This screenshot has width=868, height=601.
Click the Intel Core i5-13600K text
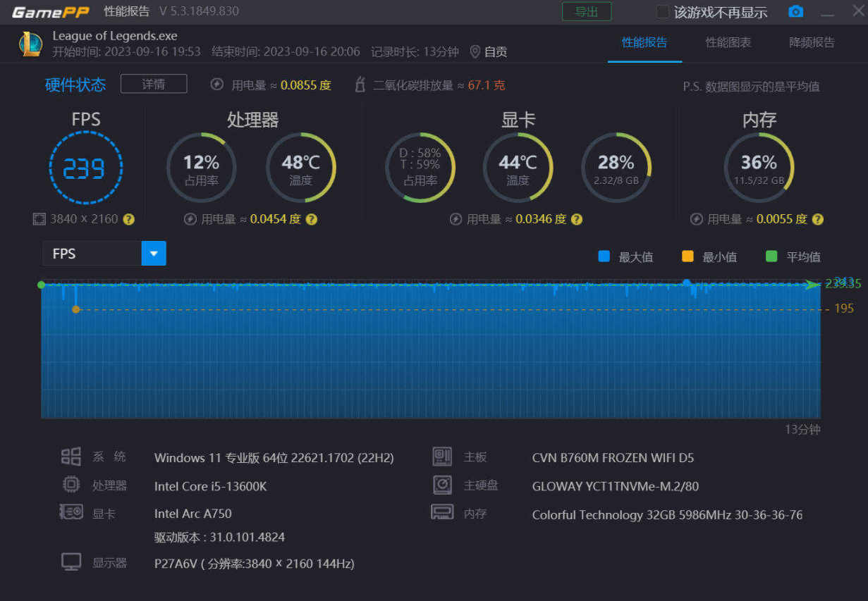click(211, 486)
